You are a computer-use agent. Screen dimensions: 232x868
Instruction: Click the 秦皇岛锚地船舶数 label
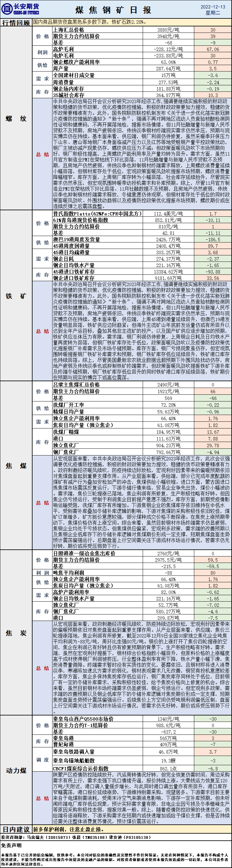point(73,760)
